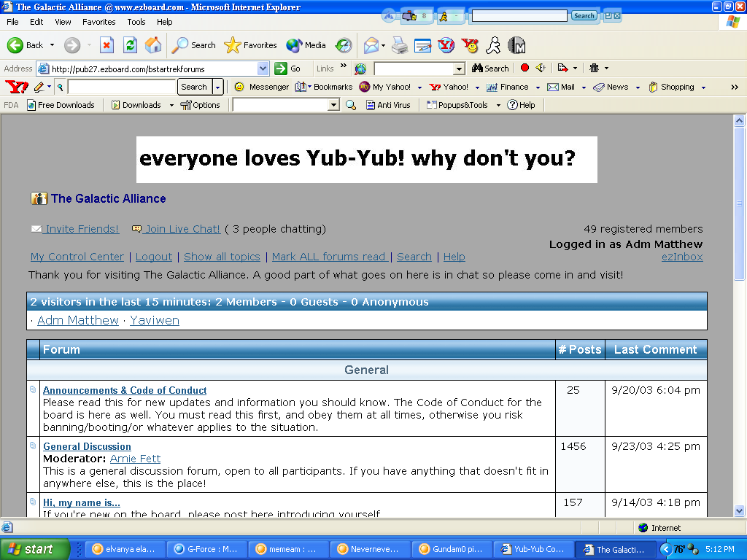Open the General Discussion forum link
The image size is (747, 560).
tap(88, 447)
